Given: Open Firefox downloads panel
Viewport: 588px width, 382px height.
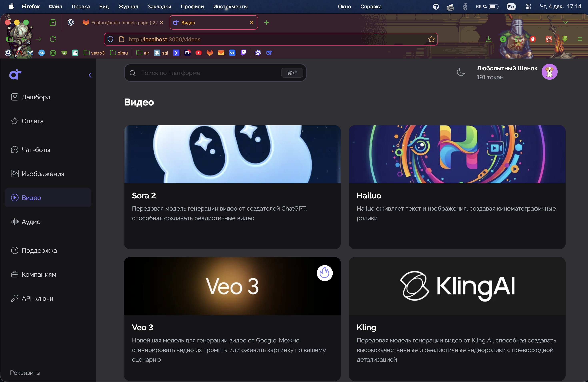Looking at the screenshot, I should coord(489,39).
